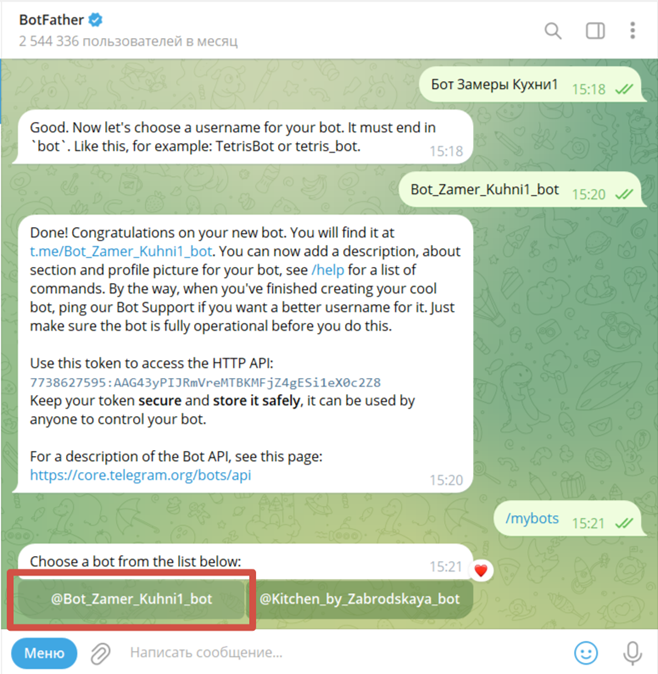Open the emoji picker smiley icon
Viewport: 658px width, 674px height.
click(586, 653)
